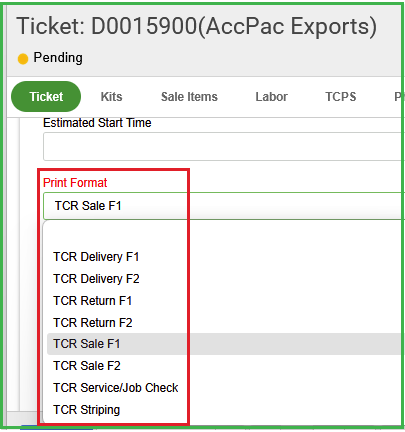Go to the Labor tab
Image resolution: width=405 pixels, height=432 pixels.
pos(271,97)
